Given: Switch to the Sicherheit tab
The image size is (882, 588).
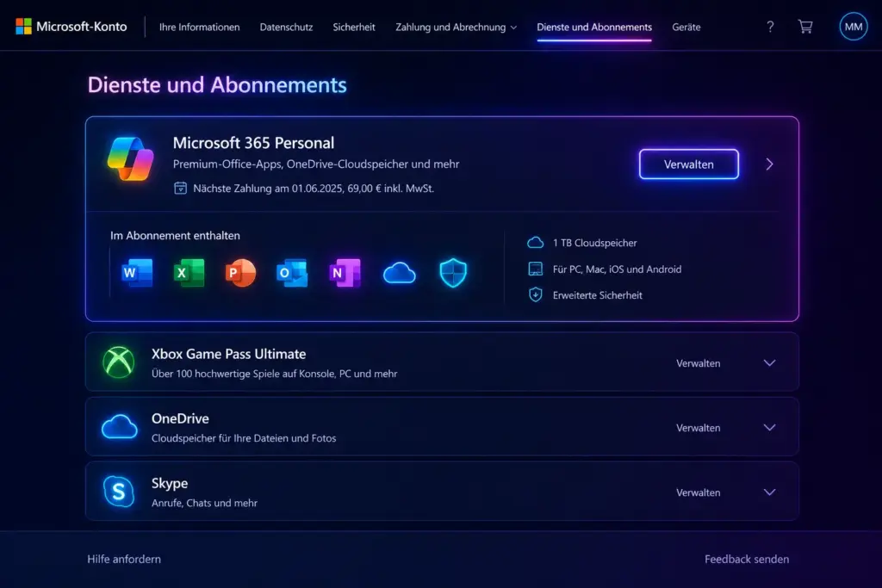Looking at the screenshot, I should pos(354,27).
